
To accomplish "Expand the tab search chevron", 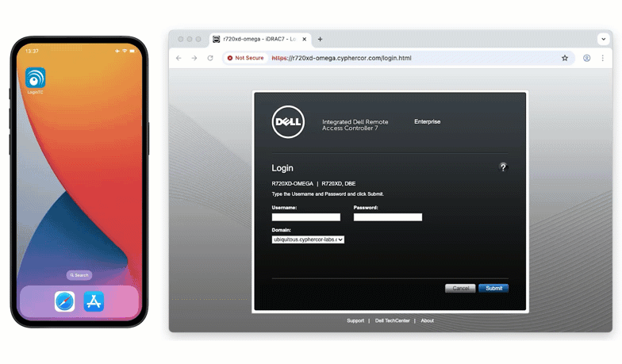I will click(603, 39).
